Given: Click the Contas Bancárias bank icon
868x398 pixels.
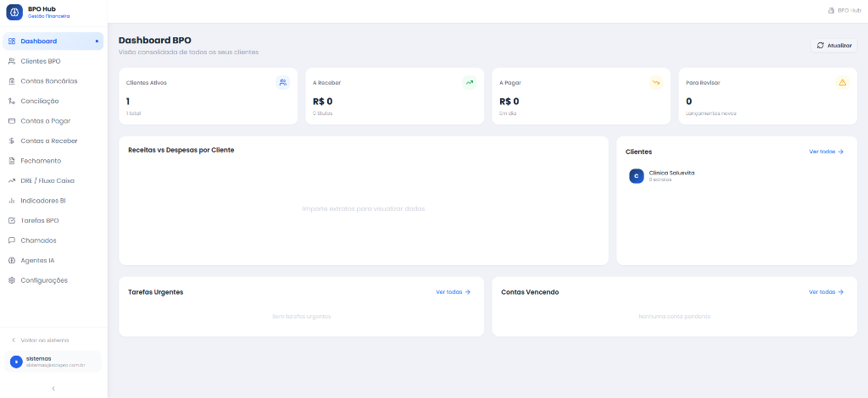Looking at the screenshot, I should pos(12,81).
